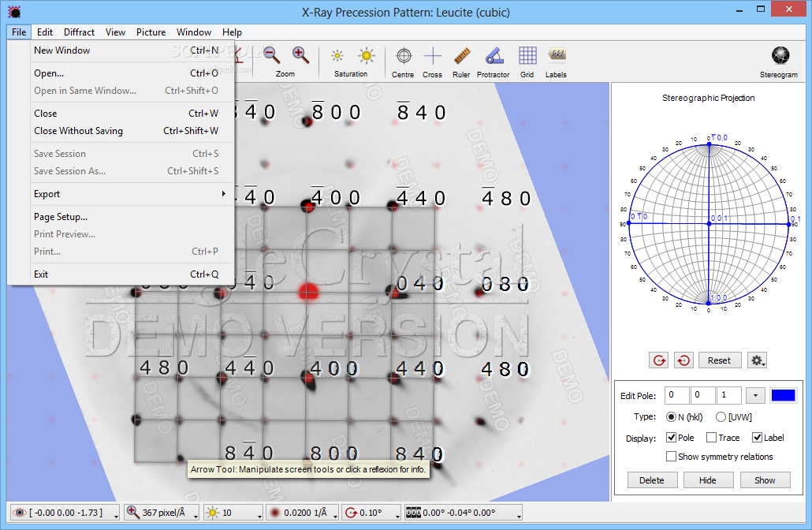Open the Edit Pole index dropdown arrow
The image size is (812, 530).
[x=755, y=396]
